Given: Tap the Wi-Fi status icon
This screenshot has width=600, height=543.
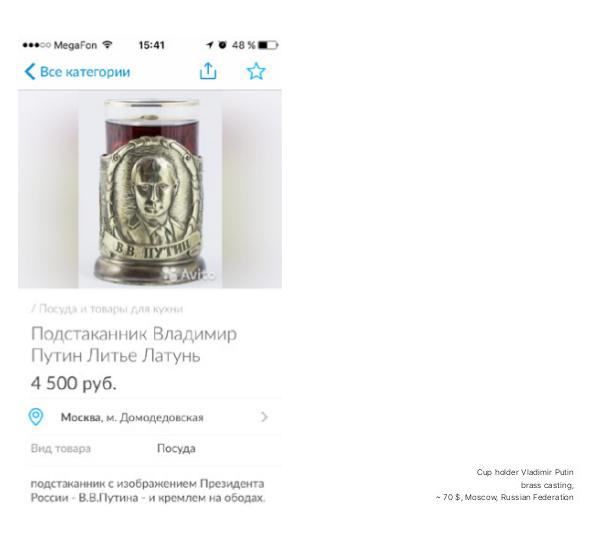Looking at the screenshot, I should (108, 45).
